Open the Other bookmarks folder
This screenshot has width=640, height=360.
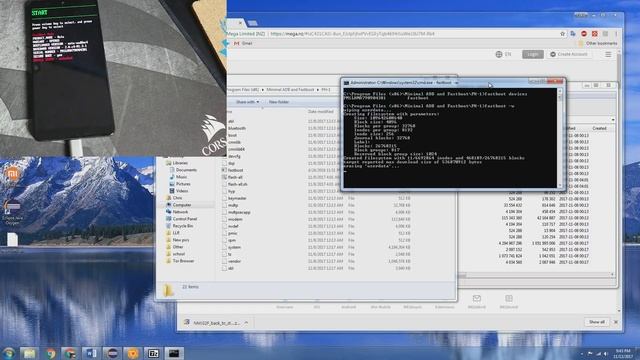click(598, 43)
